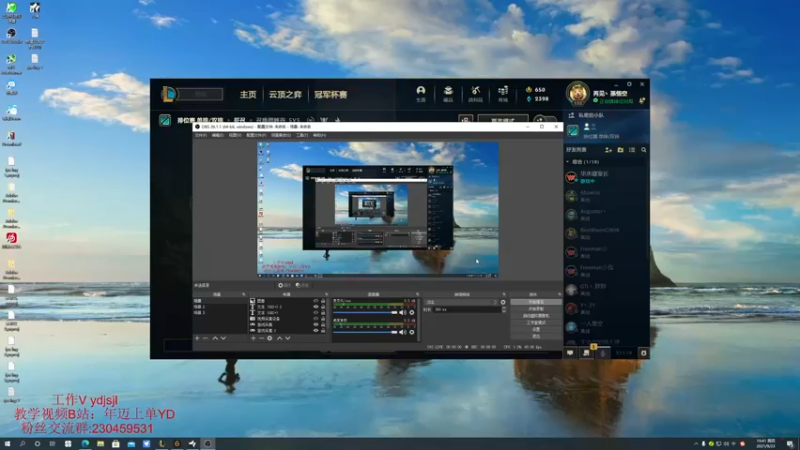Image resolution: width=800 pixels, height=450 pixels.
Task: Add a scene with plus button in OBS
Action: 197,338
